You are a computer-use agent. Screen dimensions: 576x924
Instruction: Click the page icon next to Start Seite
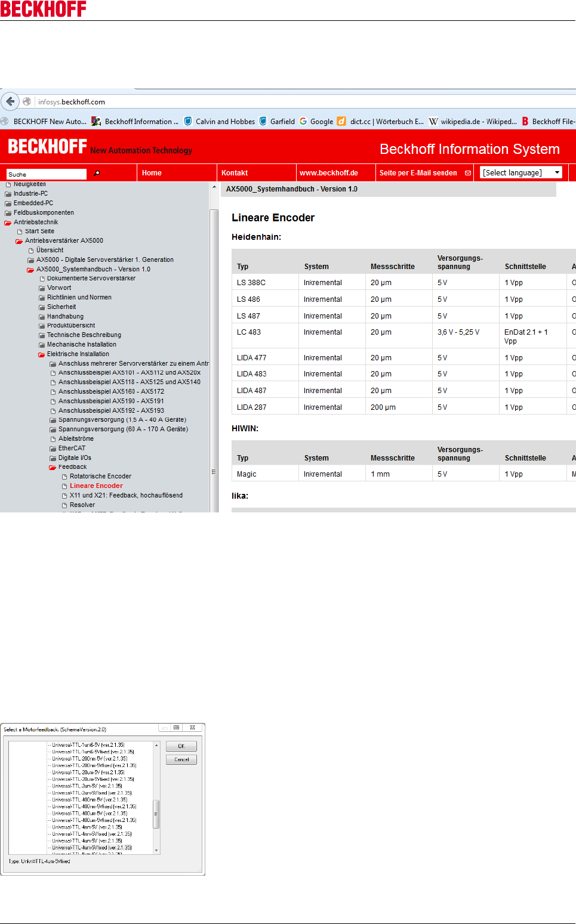[x=20, y=231]
